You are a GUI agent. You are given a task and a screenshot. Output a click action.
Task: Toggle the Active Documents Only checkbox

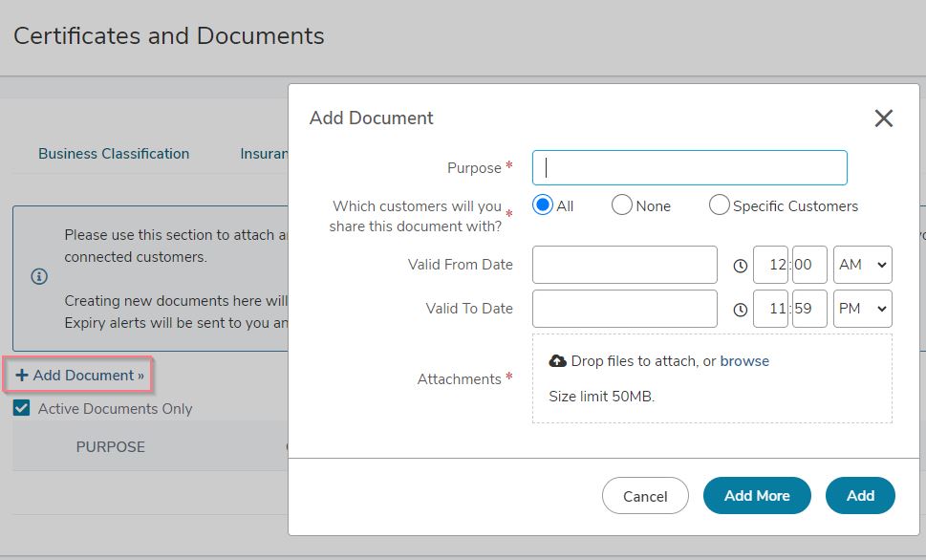coord(21,408)
